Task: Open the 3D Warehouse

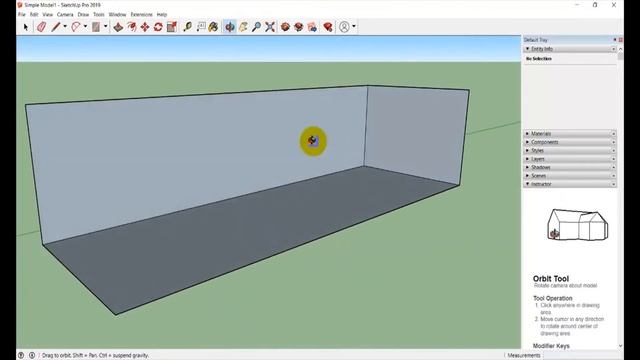Action: pos(285,27)
